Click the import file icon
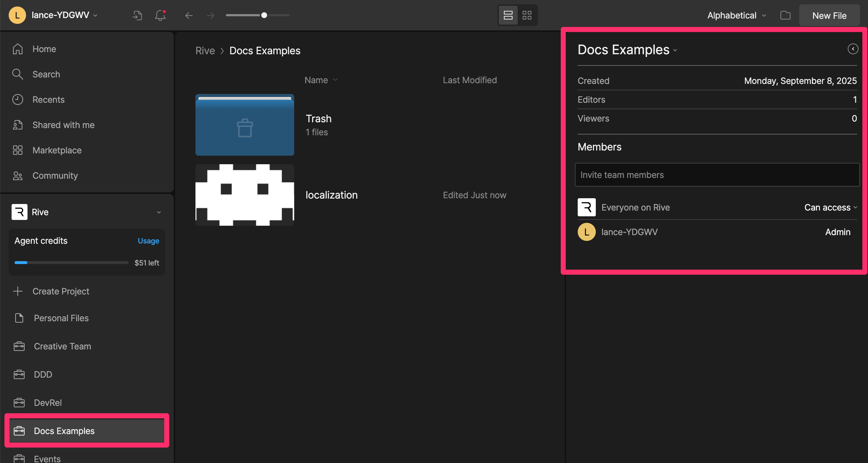This screenshot has height=463, width=868. click(137, 15)
